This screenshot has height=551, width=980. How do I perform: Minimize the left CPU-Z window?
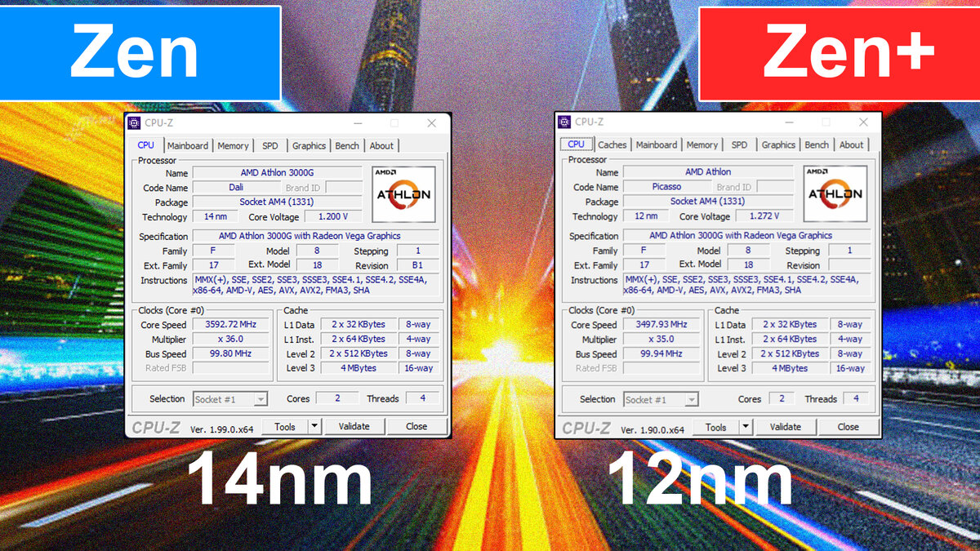(357, 123)
